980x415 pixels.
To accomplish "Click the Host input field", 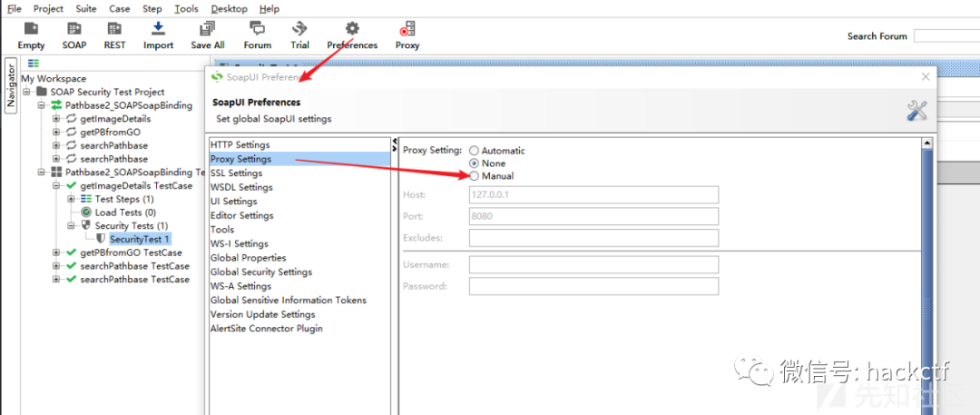I will [593, 194].
